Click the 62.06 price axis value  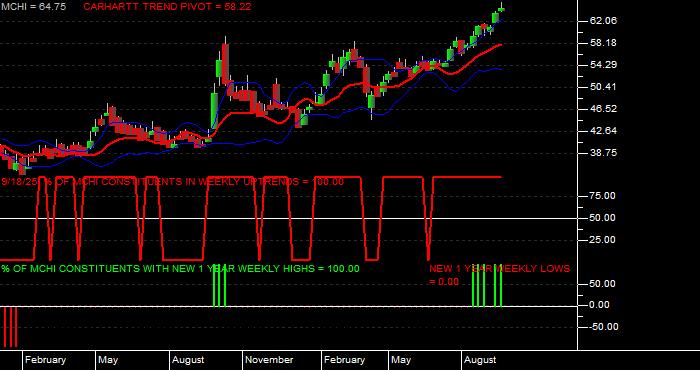click(603, 21)
